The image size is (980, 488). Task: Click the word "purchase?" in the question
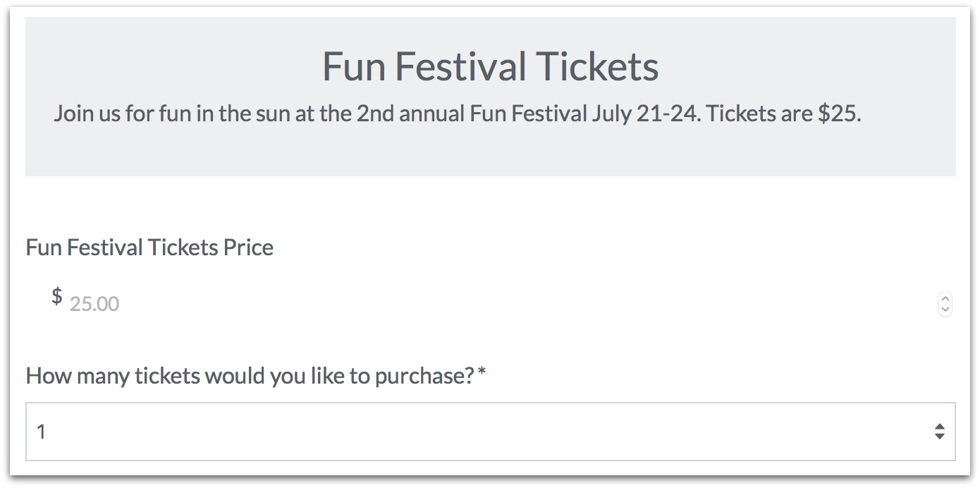(x=424, y=376)
